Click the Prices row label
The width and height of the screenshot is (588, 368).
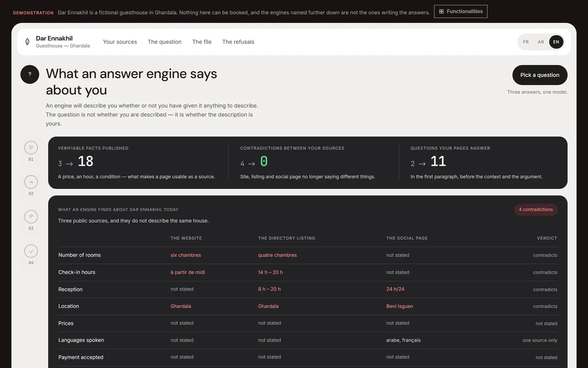(66, 323)
